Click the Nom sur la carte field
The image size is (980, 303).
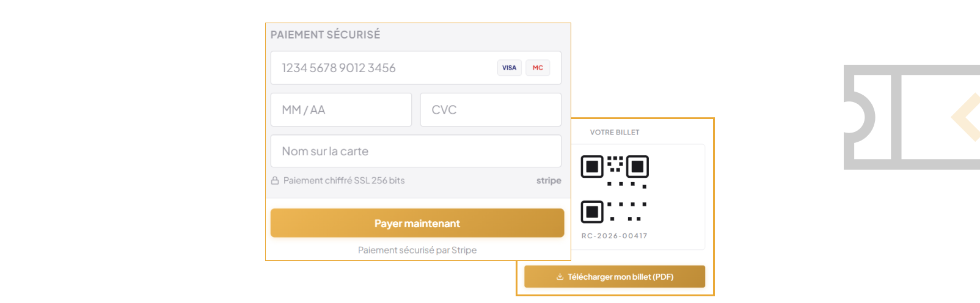(x=415, y=151)
